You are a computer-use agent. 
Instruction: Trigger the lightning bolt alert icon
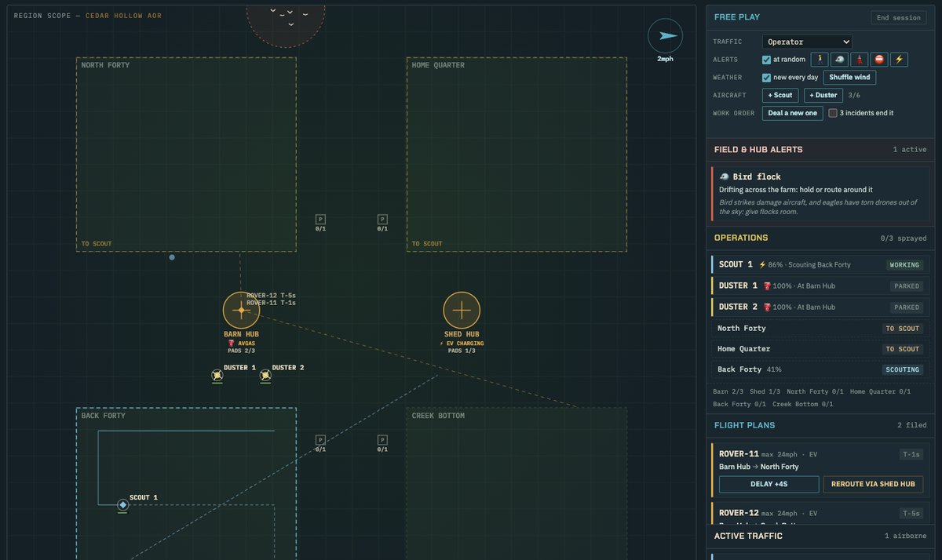(900, 59)
